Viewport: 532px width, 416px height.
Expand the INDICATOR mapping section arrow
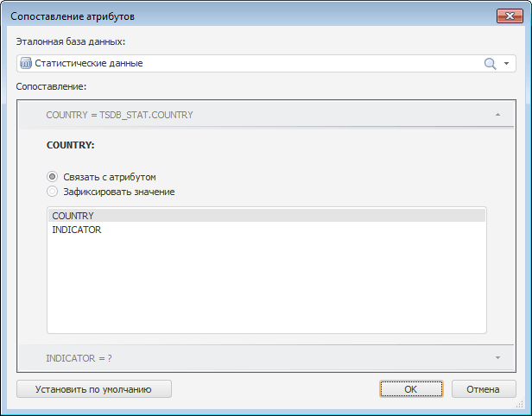[497, 356]
